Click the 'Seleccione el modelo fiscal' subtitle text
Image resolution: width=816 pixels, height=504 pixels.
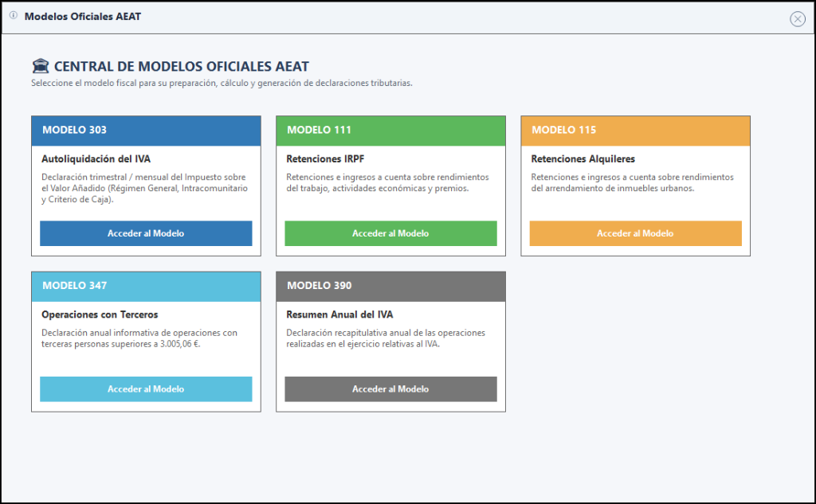(222, 84)
